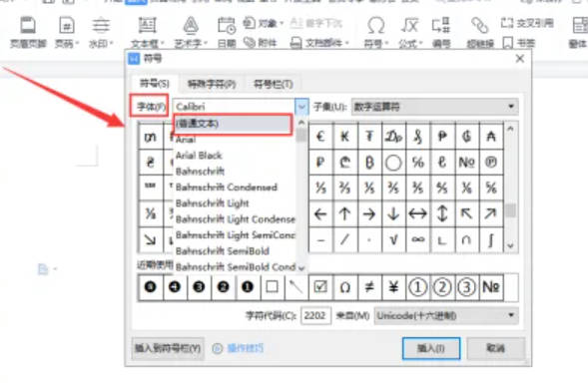Click Cross-reference (交叉引用) in ribbon
588x392 pixels.
[527, 23]
